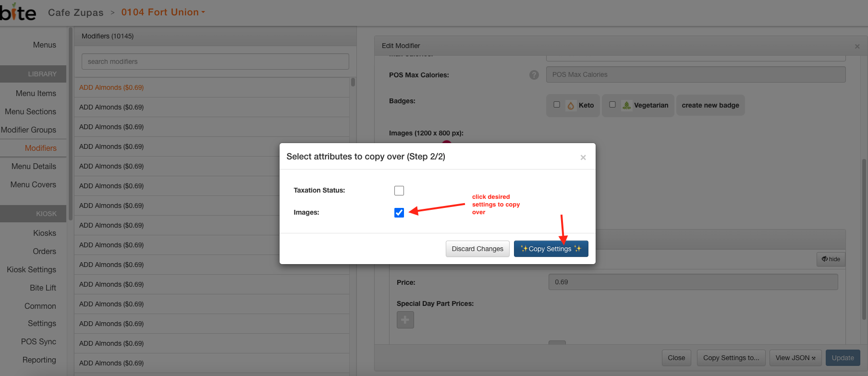Add a special day part price
868x376 pixels.
(405, 320)
